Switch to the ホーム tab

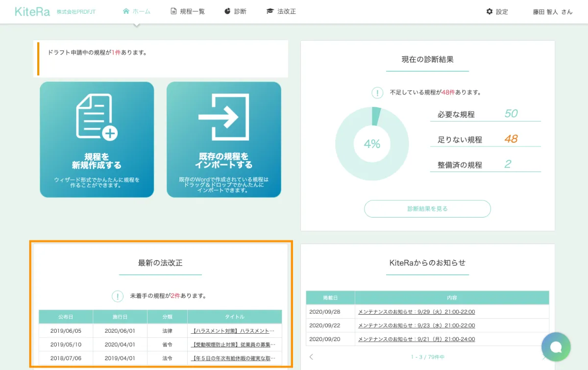[x=136, y=11]
